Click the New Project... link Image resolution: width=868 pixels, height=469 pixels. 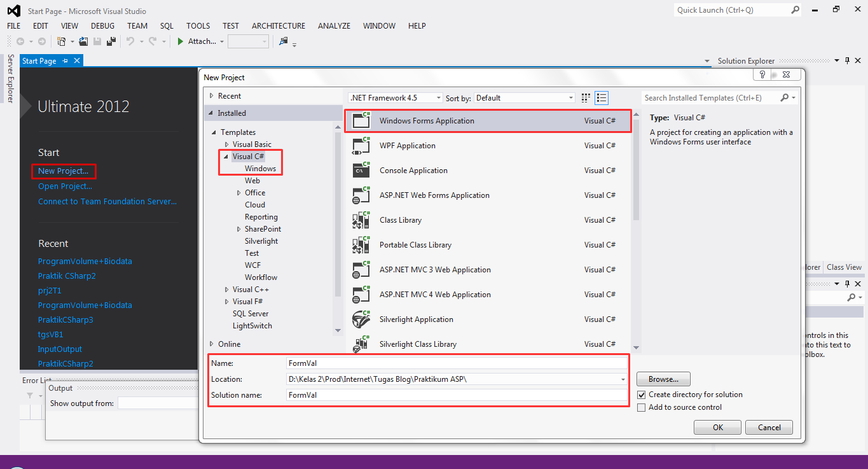coord(63,171)
